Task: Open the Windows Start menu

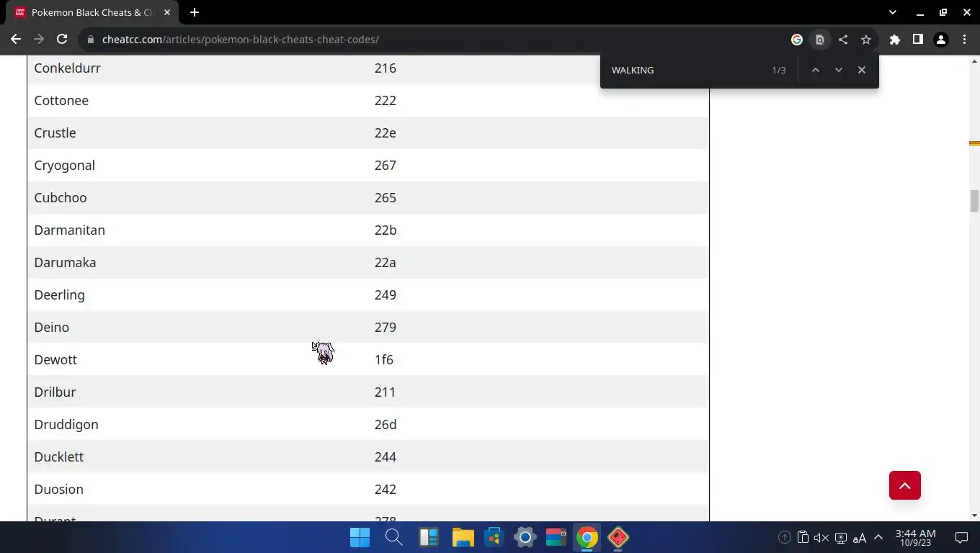Action: click(360, 537)
